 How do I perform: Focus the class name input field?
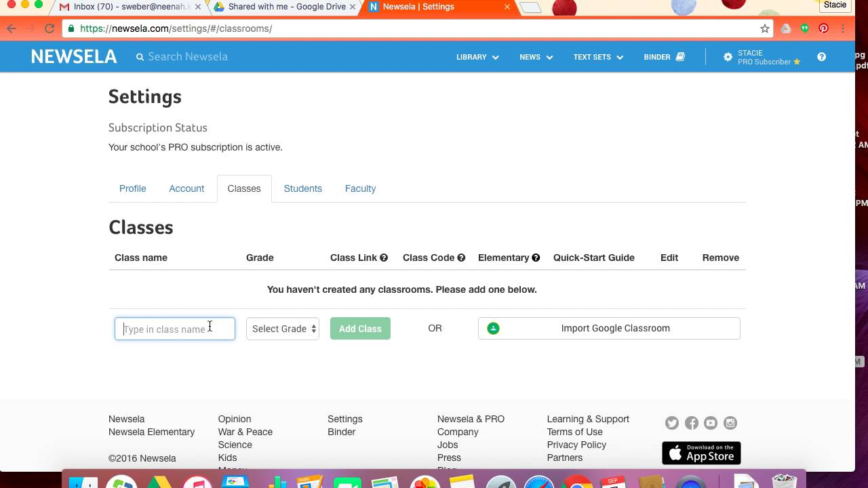(x=175, y=329)
